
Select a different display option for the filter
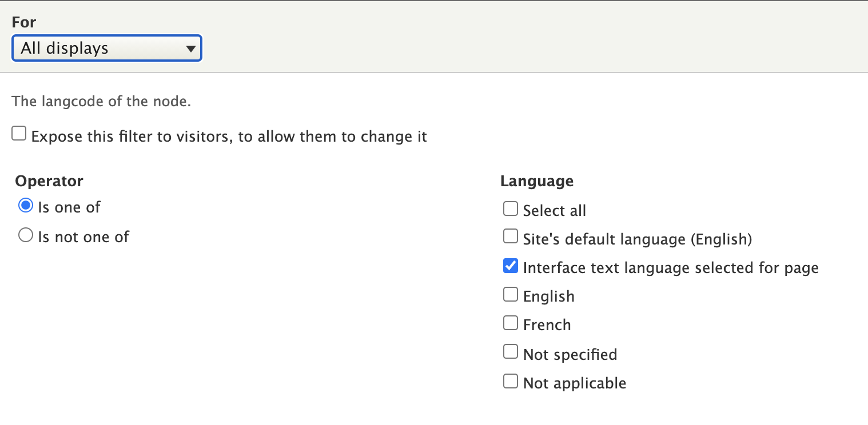(106, 49)
